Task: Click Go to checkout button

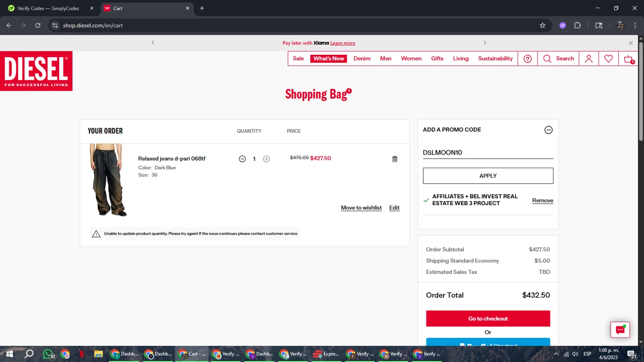Action: coord(488,319)
